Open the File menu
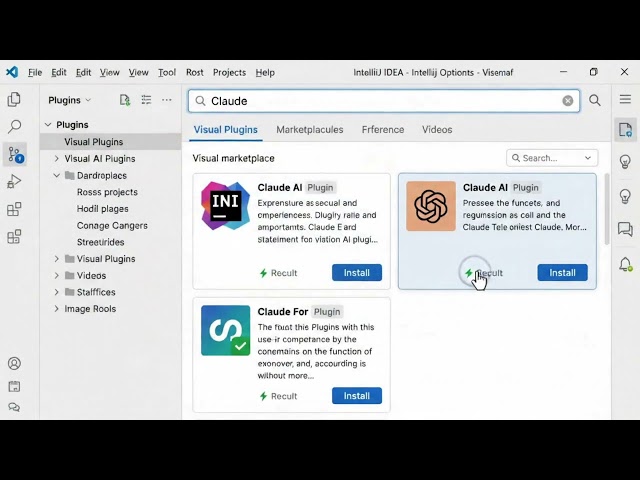Viewport: 640px width, 480px height. tap(35, 73)
